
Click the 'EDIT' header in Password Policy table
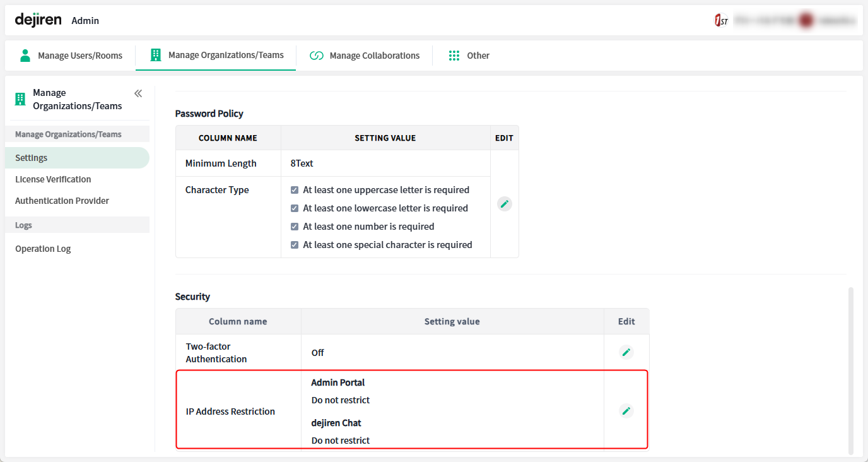[504, 138]
